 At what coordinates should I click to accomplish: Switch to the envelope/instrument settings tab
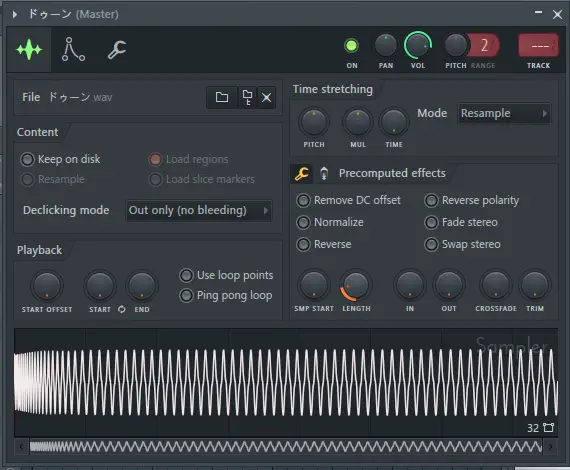pyautogui.click(x=73, y=49)
